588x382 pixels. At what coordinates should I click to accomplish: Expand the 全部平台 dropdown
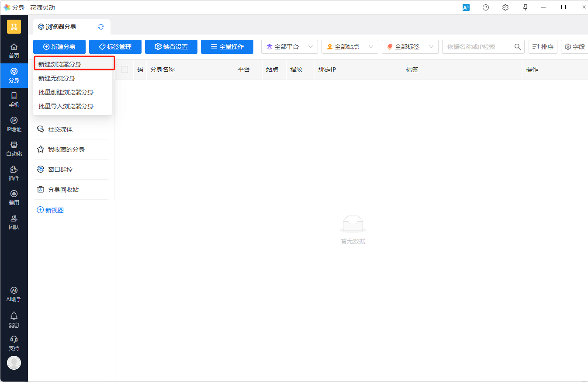pyautogui.click(x=290, y=47)
